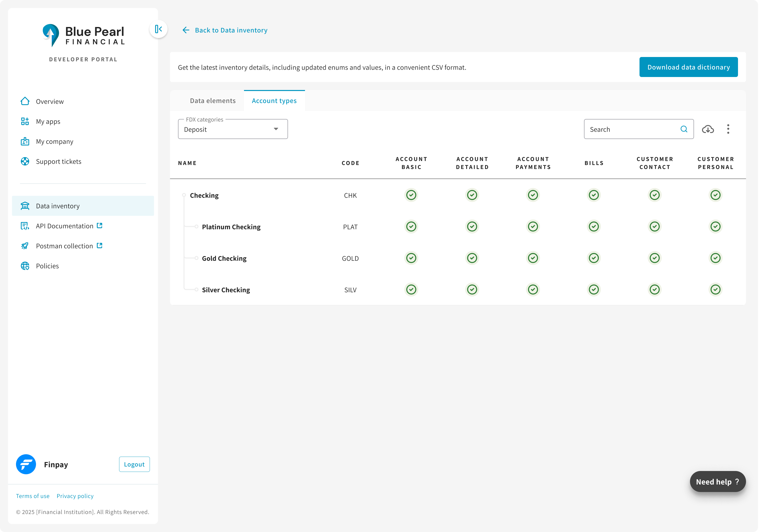The image size is (760, 532).
Task: Click the CHK code cell
Action: point(350,195)
